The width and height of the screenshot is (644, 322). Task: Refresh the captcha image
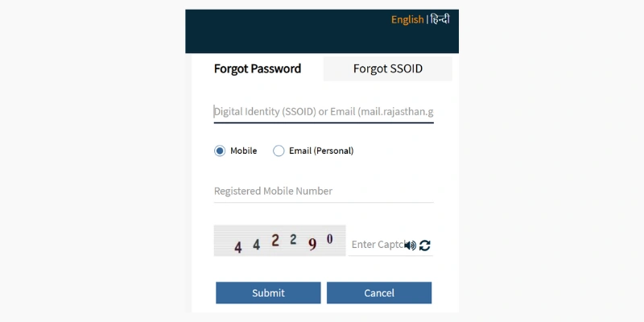point(425,245)
